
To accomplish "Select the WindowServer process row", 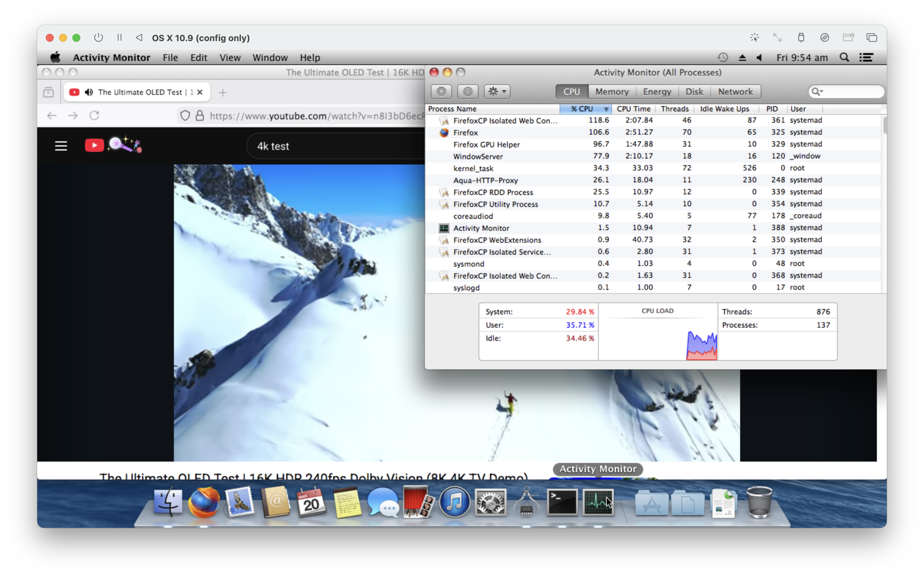I will click(478, 157).
